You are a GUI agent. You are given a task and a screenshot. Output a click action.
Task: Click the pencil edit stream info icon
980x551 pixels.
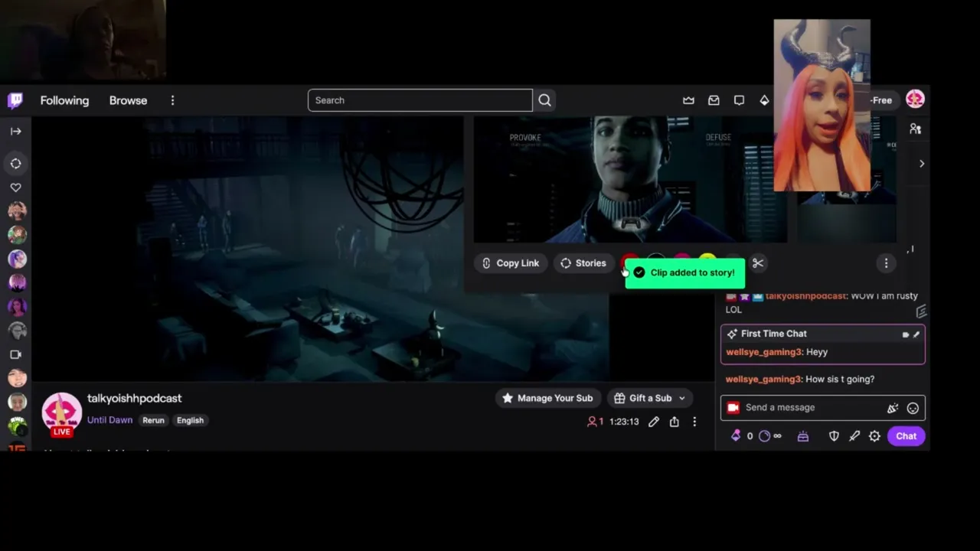[x=654, y=422]
